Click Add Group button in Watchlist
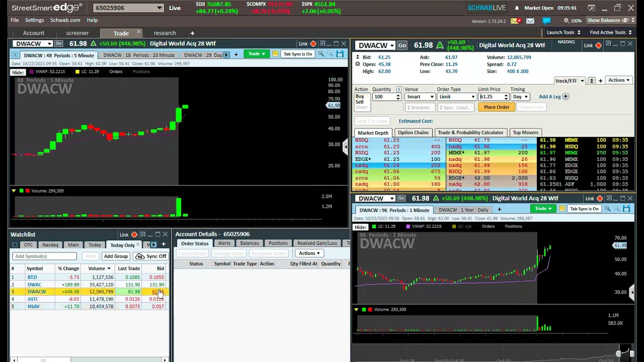Image resolution: width=644 pixels, height=362 pixels. (x=116, y=256)
